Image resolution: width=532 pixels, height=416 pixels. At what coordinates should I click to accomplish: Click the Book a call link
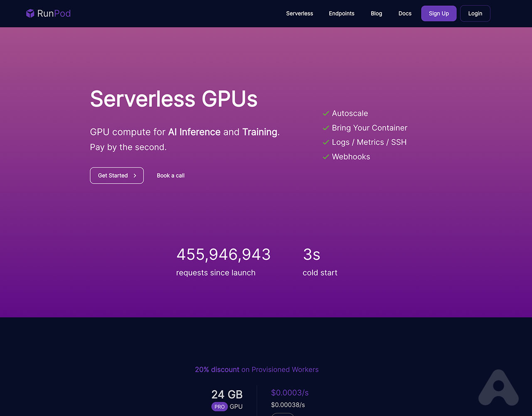tap(170, 176)
